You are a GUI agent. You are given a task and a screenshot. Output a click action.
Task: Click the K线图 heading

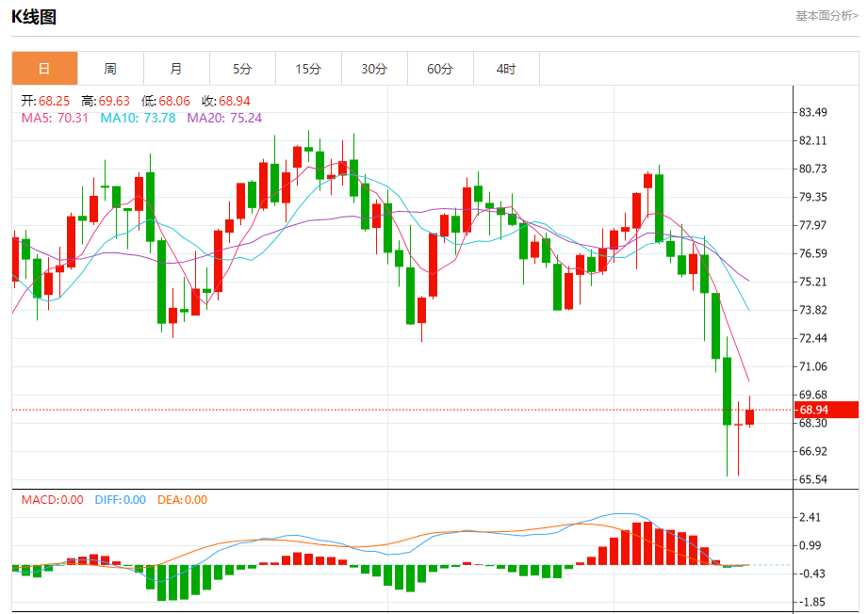(x=34, y=17)
